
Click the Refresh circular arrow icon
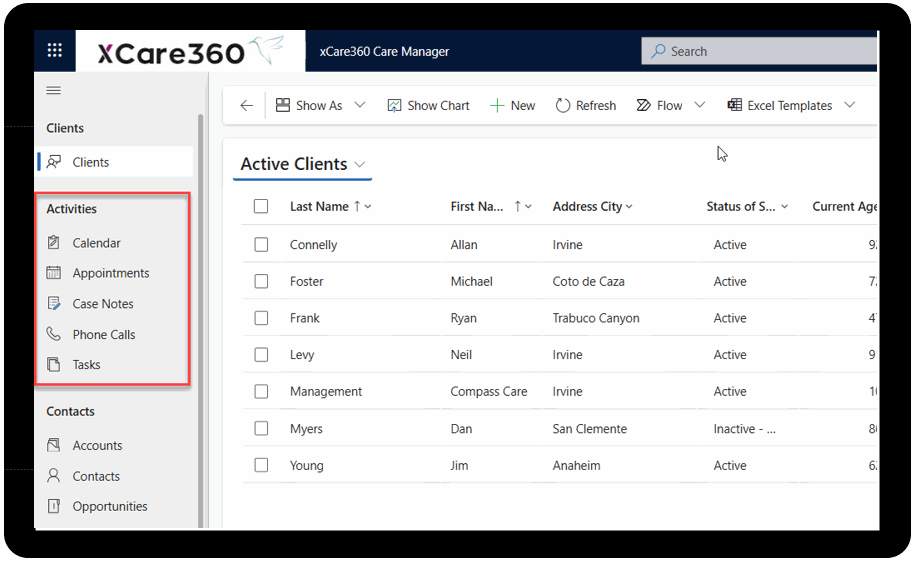point(563,106)
